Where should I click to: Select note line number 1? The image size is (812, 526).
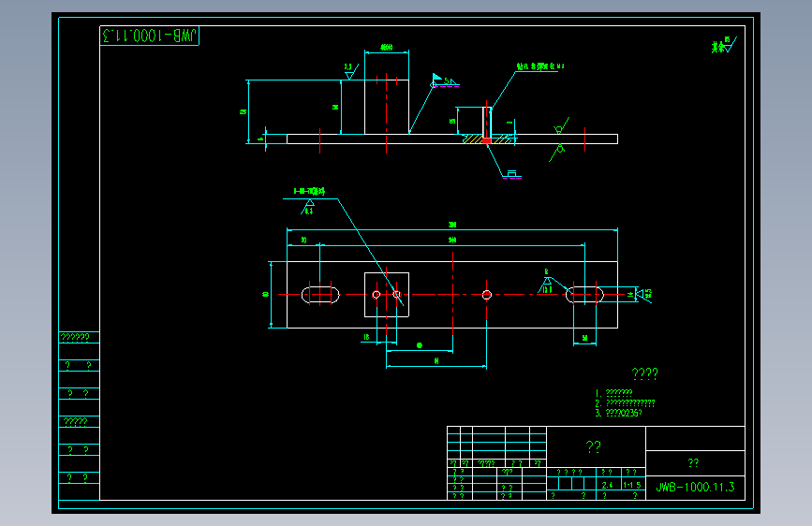(x=613, y=393)
